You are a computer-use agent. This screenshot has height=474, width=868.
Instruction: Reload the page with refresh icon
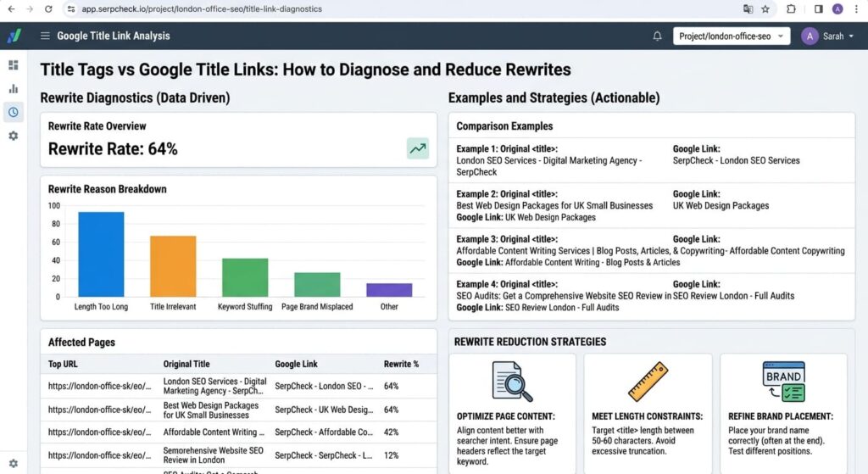coord(48,8)
